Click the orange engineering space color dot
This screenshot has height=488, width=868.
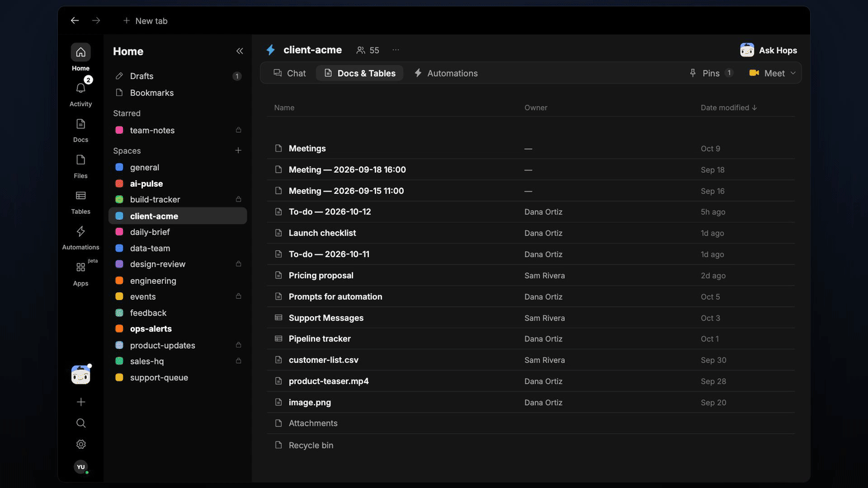119,281
